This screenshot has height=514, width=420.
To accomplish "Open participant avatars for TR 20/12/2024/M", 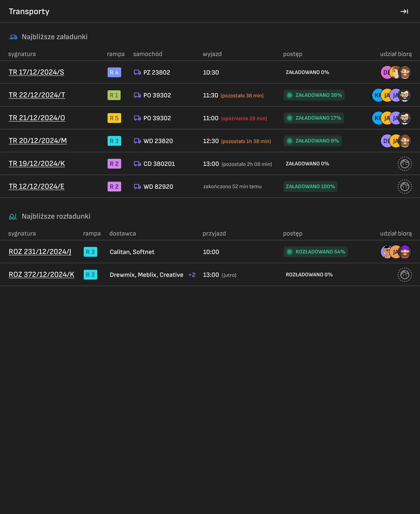I will tap(396, 141).
